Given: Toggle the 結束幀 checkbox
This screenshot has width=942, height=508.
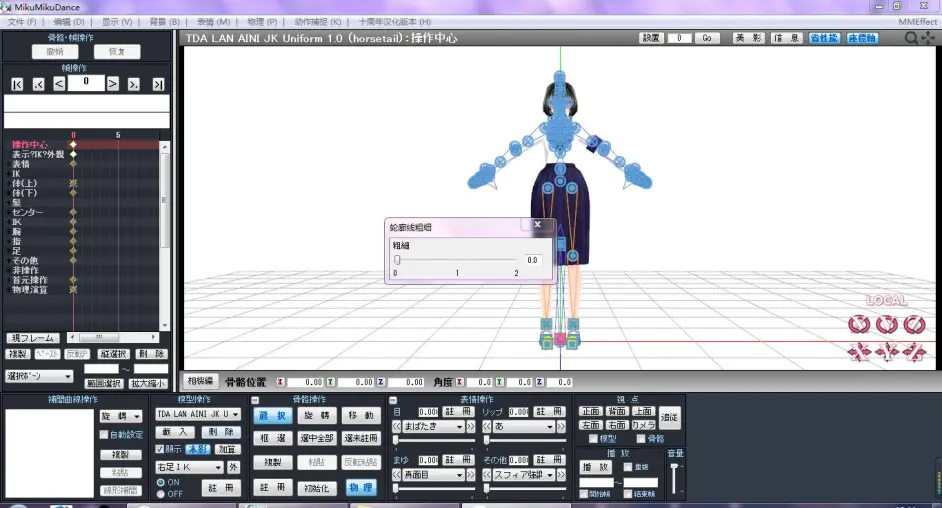Looking at the screenshot, I should (628, 494).
